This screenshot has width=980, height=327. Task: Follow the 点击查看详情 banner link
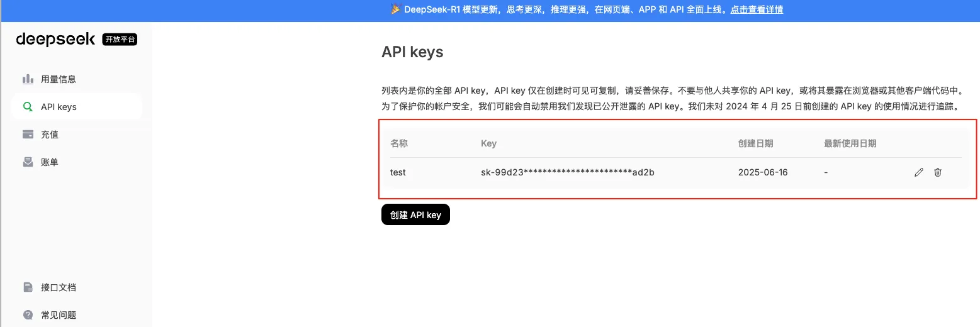coord(757,9)
